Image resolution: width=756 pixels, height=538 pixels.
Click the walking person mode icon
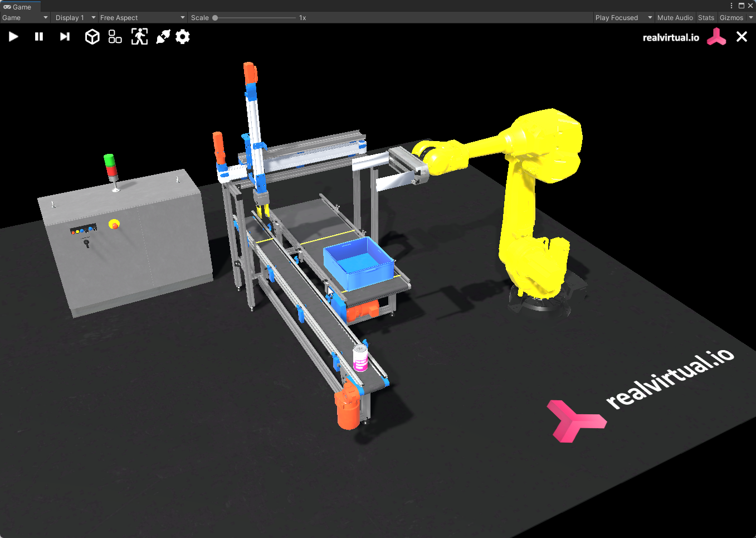point(139,37)
